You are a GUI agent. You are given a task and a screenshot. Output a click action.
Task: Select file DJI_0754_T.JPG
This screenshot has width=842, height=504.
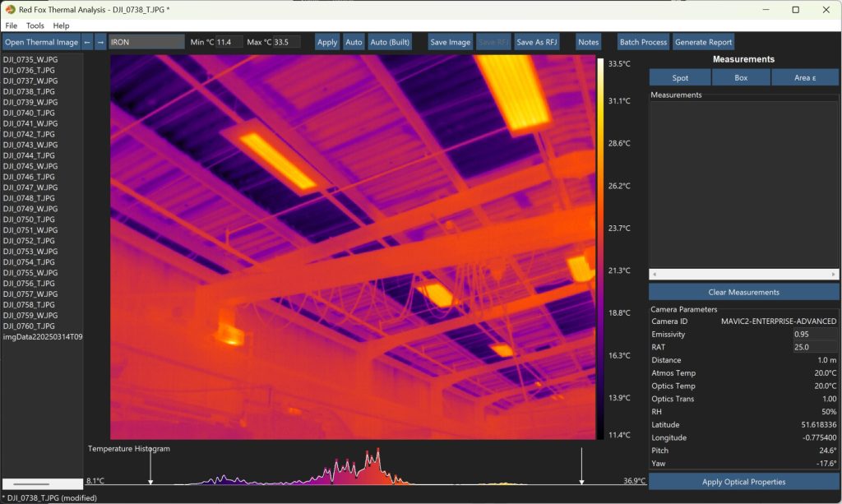(x=29, y=262)
